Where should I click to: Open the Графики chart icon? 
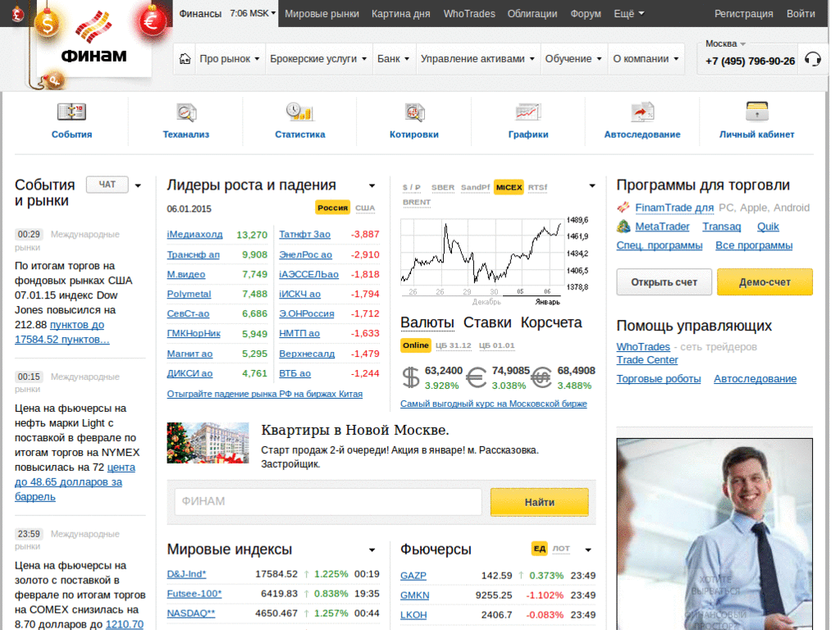click(x=528, y=112)
